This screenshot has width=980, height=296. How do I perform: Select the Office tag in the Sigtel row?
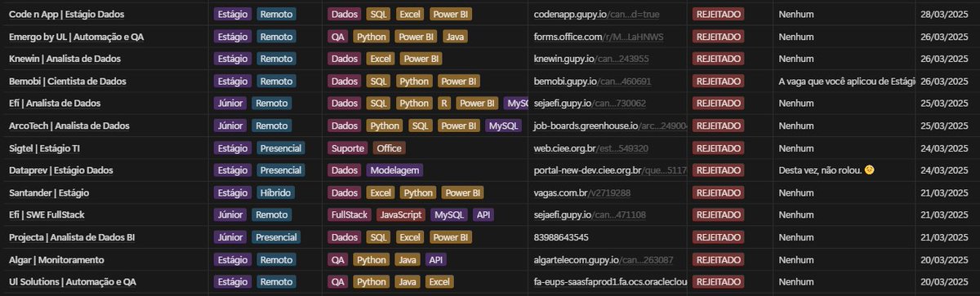coord(389,148)
